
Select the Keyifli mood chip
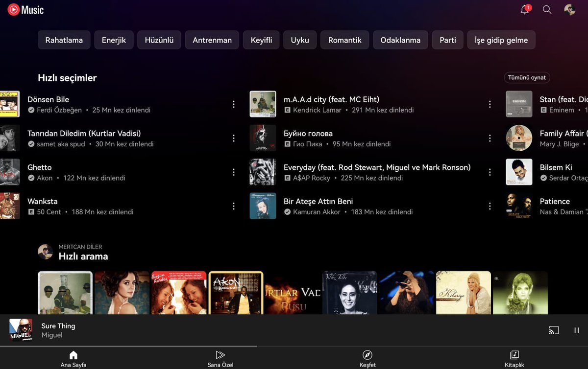pos(261,40)
